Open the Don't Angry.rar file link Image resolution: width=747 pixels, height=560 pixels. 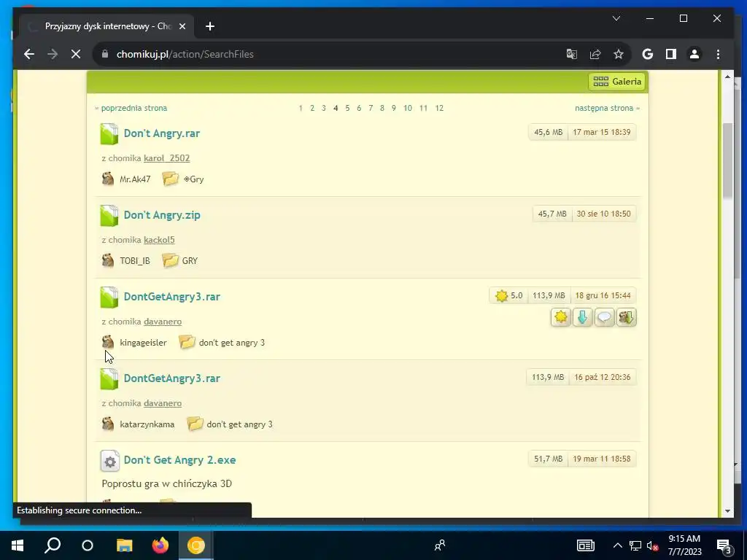[x=161, y=133]
